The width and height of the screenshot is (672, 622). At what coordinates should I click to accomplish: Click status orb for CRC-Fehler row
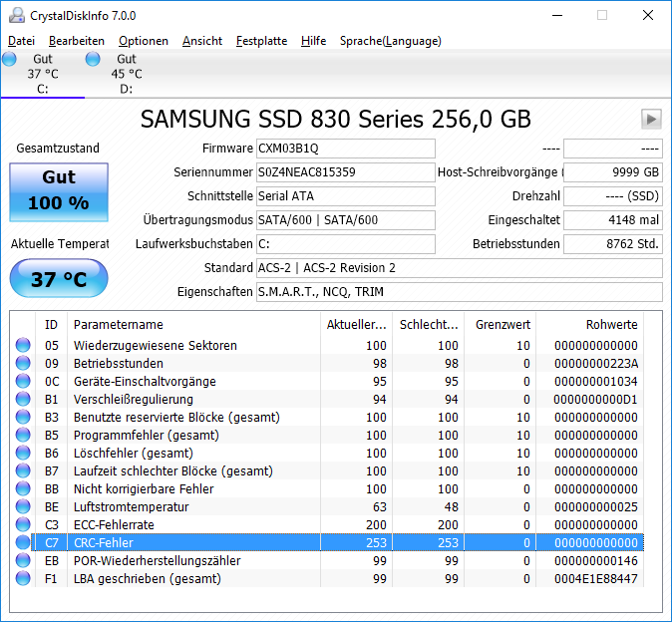pyautogui.click(x=23, y=542)
